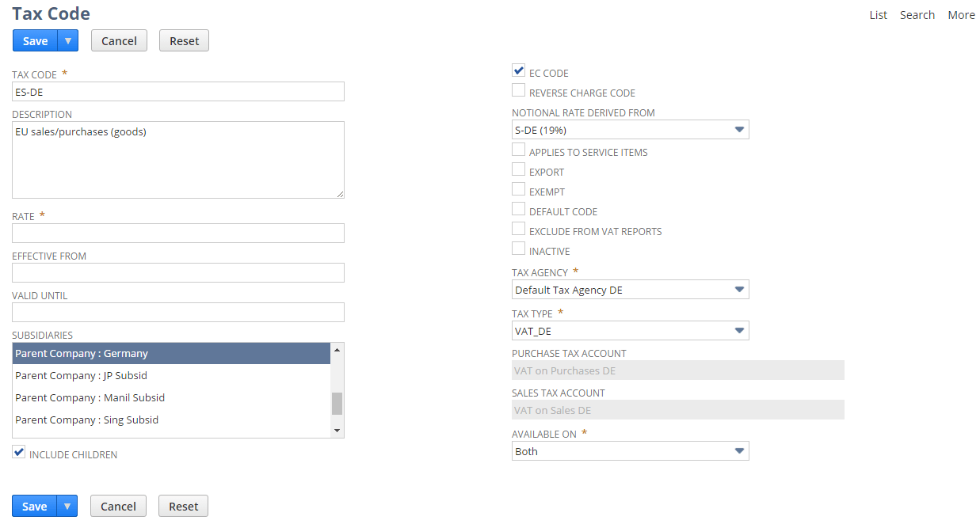This screenshot has height=524, width=980.
Task: Toggle the Include Children checkbox
Action: pos(19,452)
